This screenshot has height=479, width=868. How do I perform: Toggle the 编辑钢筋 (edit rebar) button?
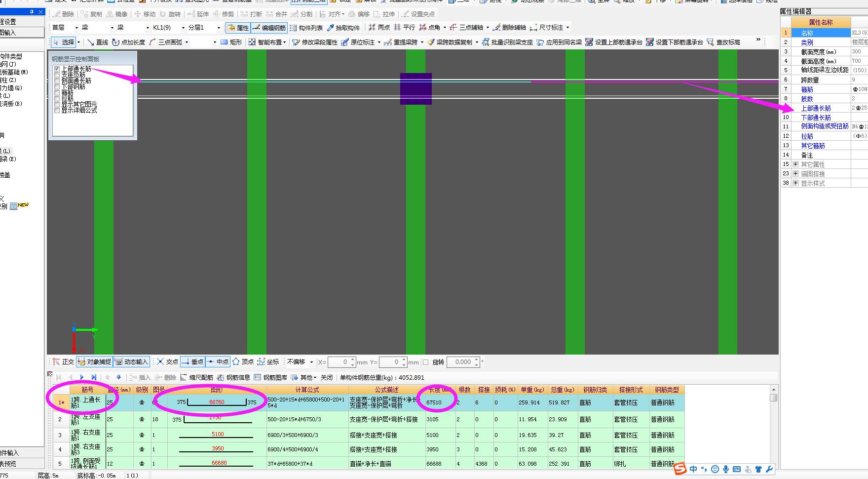[269, 28]
